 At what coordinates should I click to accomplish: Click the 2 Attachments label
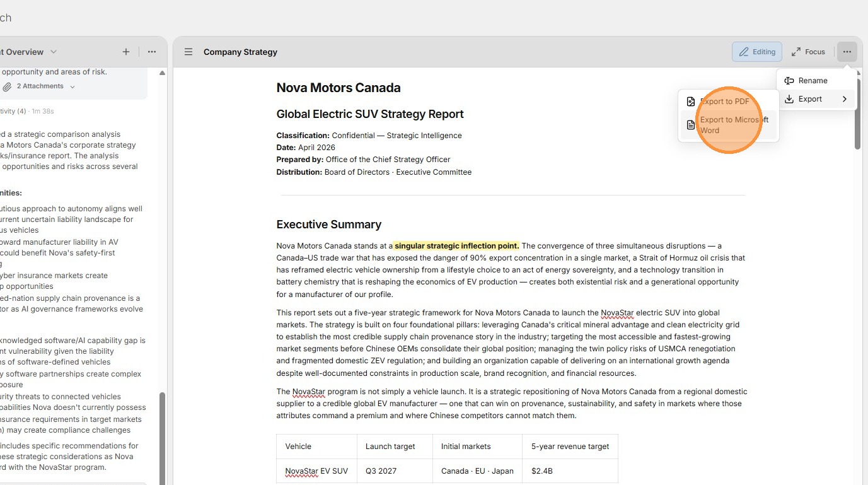pyautogui.click(x=40, y=86)
